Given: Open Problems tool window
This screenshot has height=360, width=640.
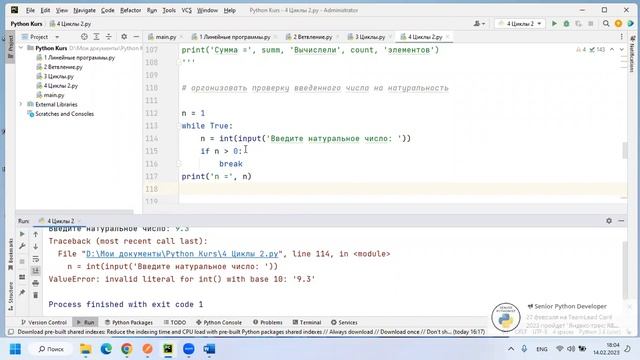Looking at the screenshot, I should [268, 322].
